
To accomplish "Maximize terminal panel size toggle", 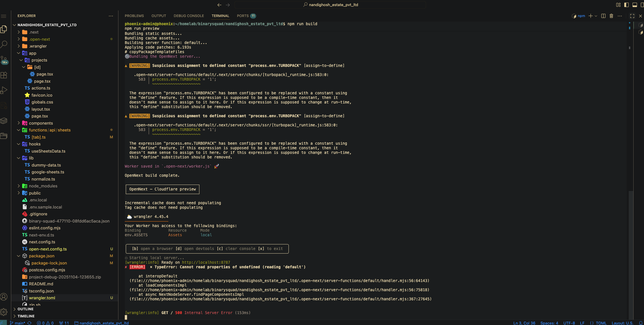I will (632, 16).
